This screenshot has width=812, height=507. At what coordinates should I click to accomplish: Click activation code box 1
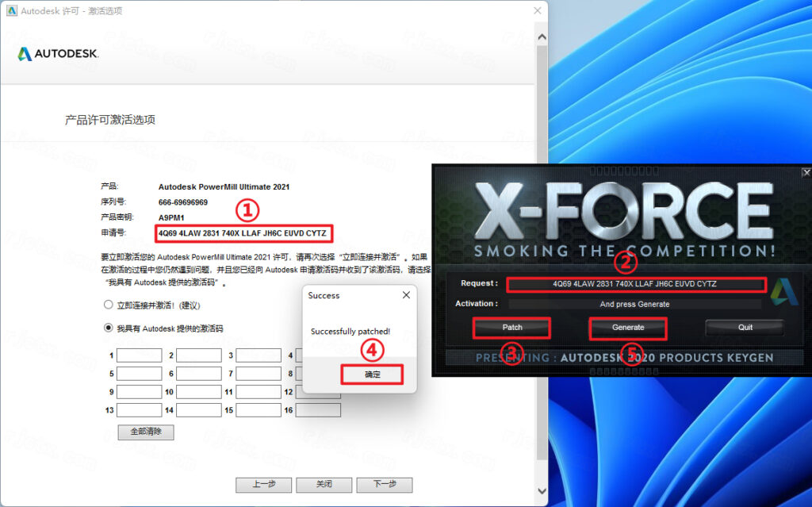(x=140, y=355)
